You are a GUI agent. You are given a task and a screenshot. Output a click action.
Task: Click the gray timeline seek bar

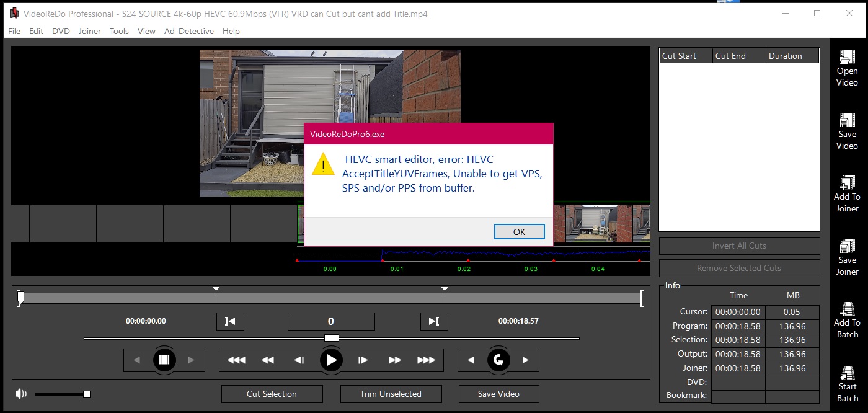[331, 298]
